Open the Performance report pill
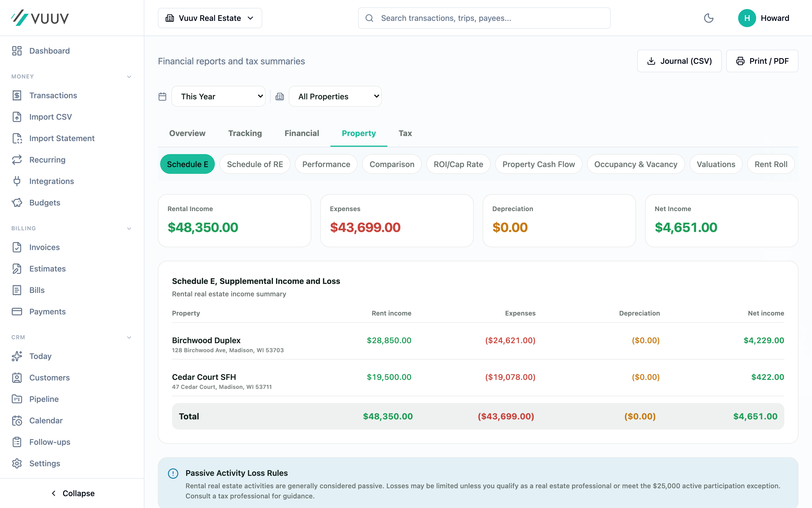This screenshot has height=508, width=812. coord(326,164)
